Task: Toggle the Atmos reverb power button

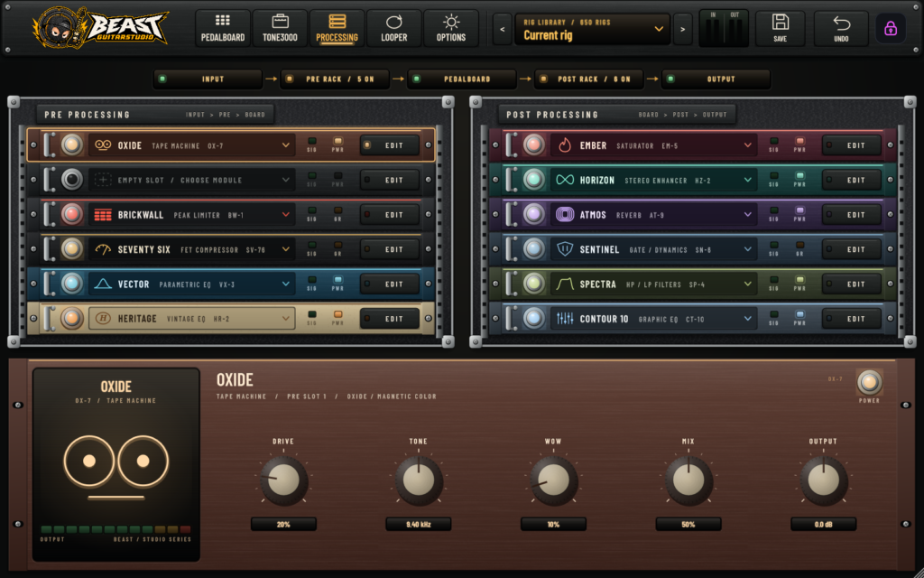Action: click(534, 214)
